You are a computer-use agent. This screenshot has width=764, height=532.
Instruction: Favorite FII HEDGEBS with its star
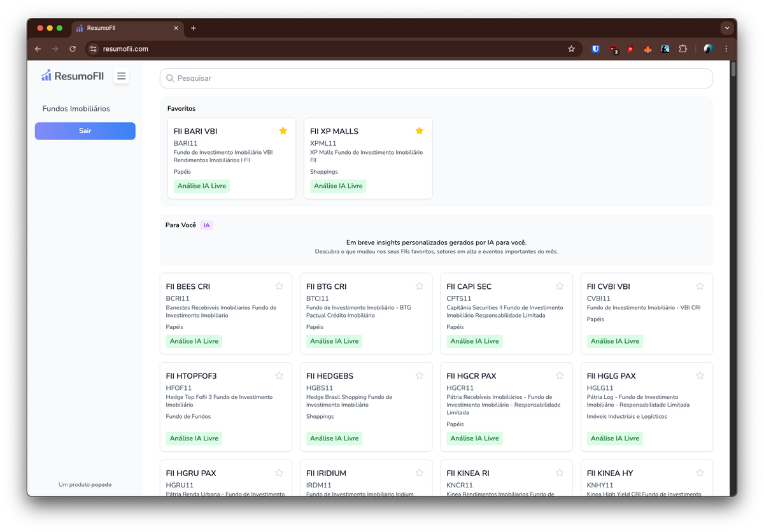click(420, 375)
